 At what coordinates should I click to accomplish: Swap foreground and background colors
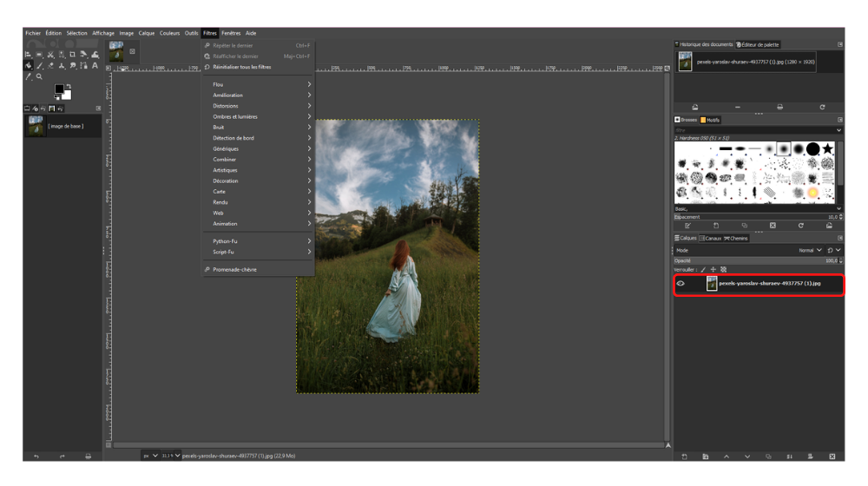tap(69, 86)
